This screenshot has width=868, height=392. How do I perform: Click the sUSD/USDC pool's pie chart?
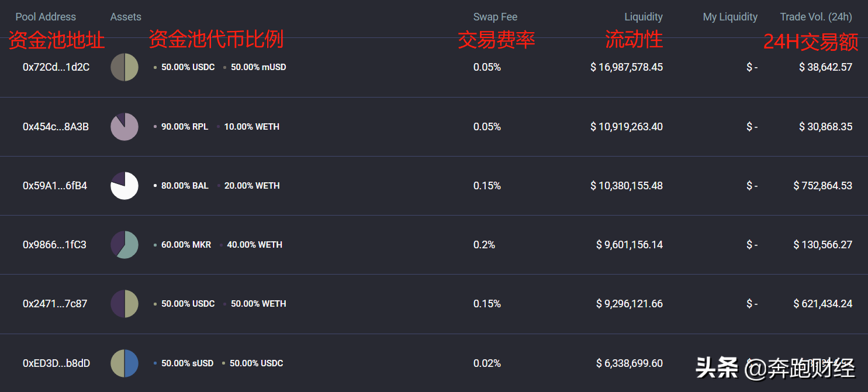click(124, 363)
